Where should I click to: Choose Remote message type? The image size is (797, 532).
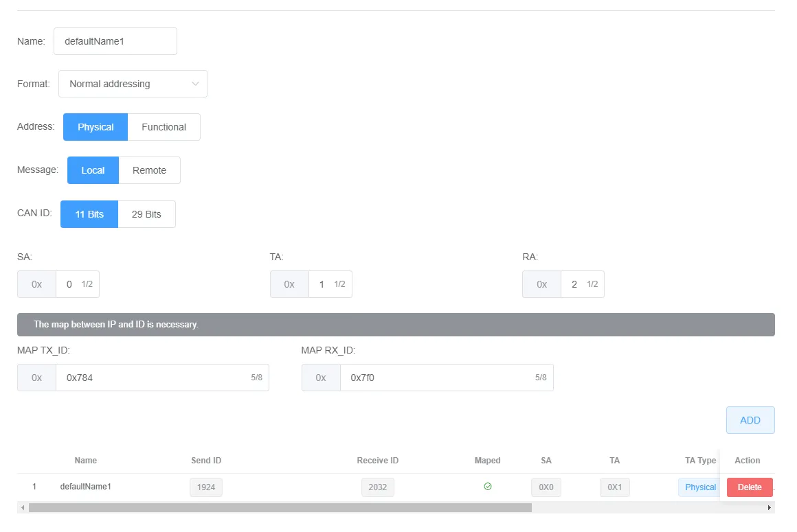tap(150, 170)
